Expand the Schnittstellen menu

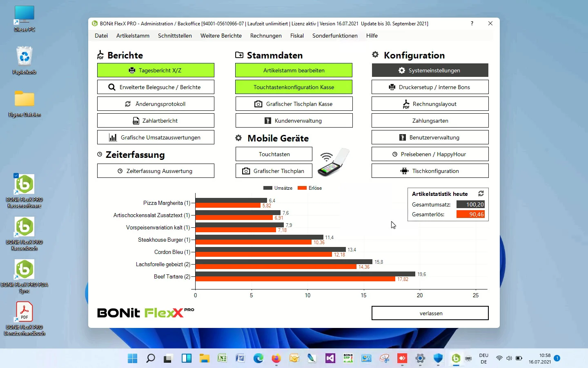[x=175, y=36]
